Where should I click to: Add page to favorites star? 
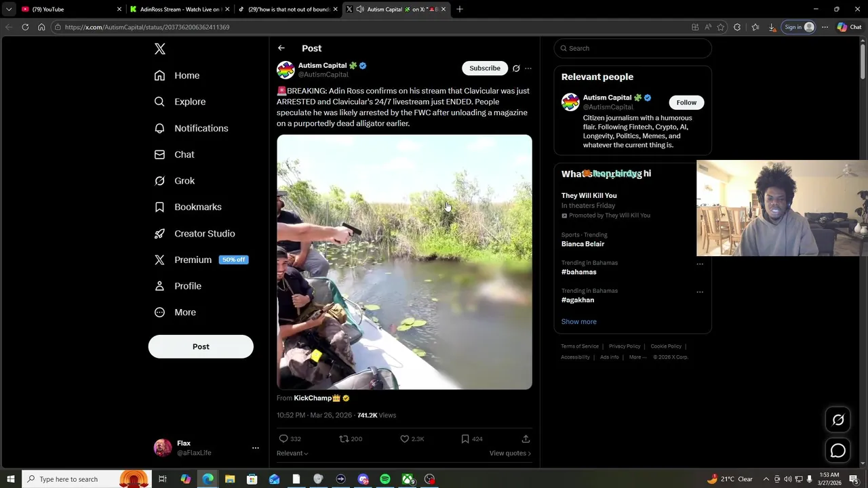tap(721, 27)
